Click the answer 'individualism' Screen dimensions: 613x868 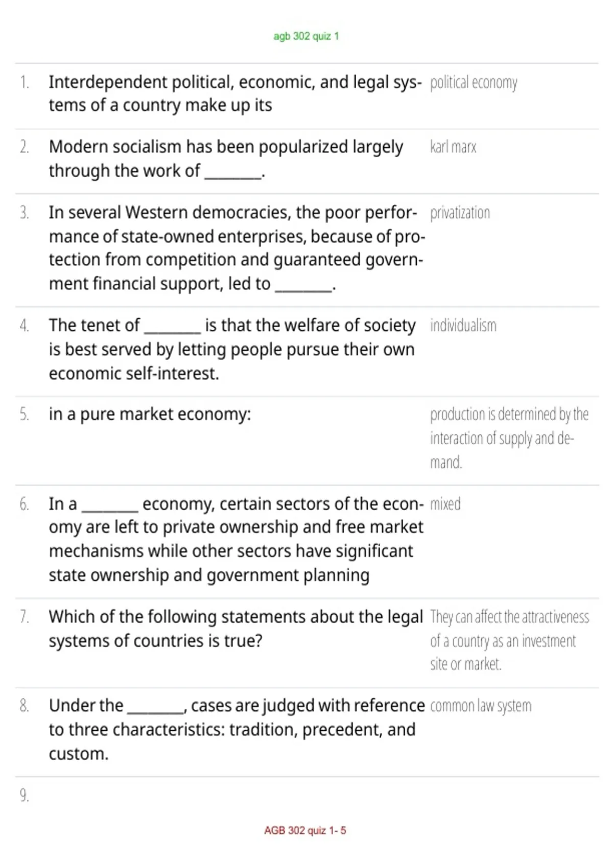463,325
